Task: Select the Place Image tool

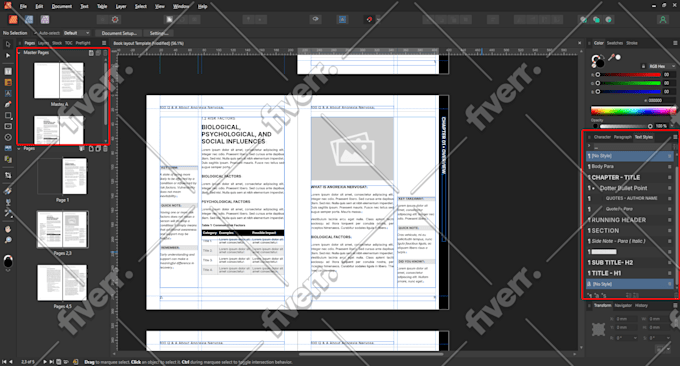Action: point(8,148)
